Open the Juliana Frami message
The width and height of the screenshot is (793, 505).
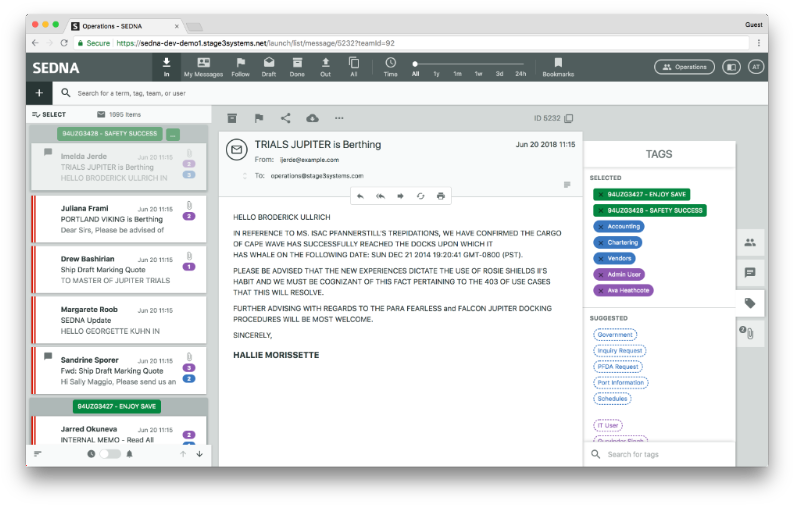(x=119, y=219)
